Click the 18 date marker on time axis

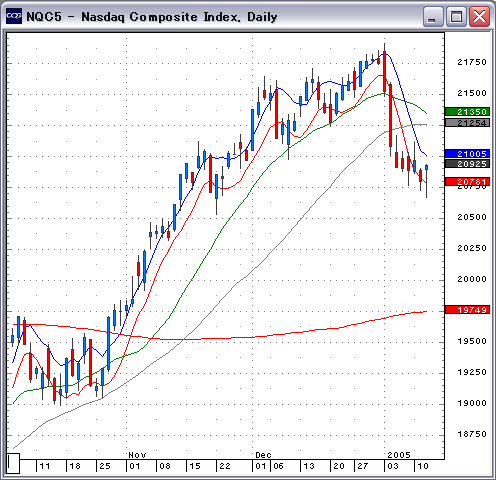tap(75, 466)
